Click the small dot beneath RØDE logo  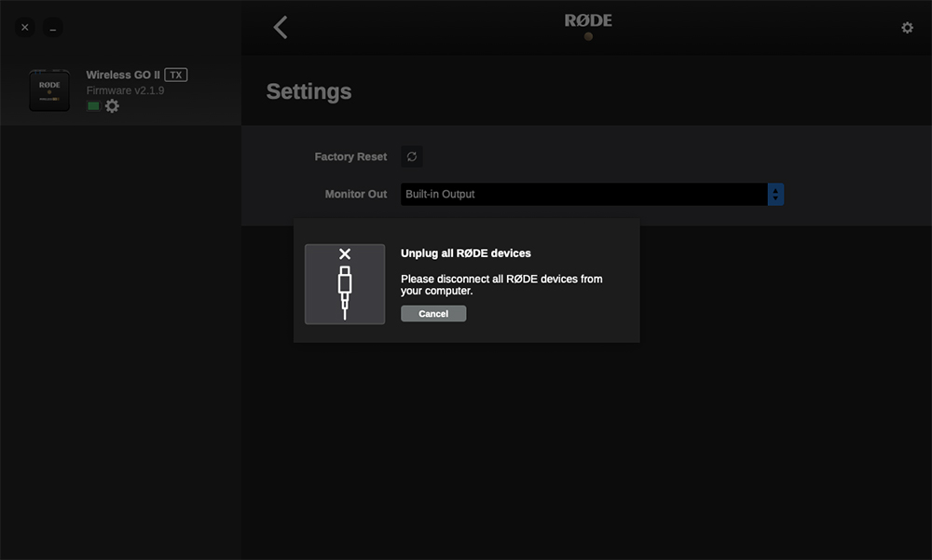point(588,37)
